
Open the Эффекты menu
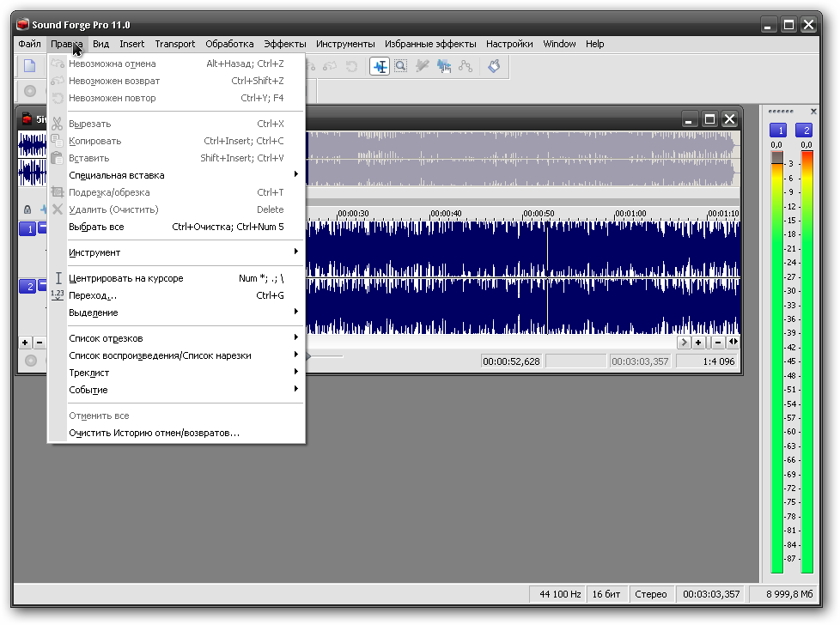coord(284,44)
